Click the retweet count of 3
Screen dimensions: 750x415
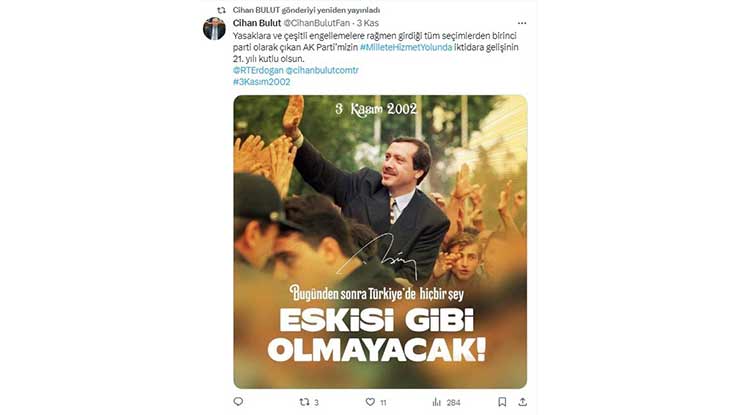click(316, 403)
